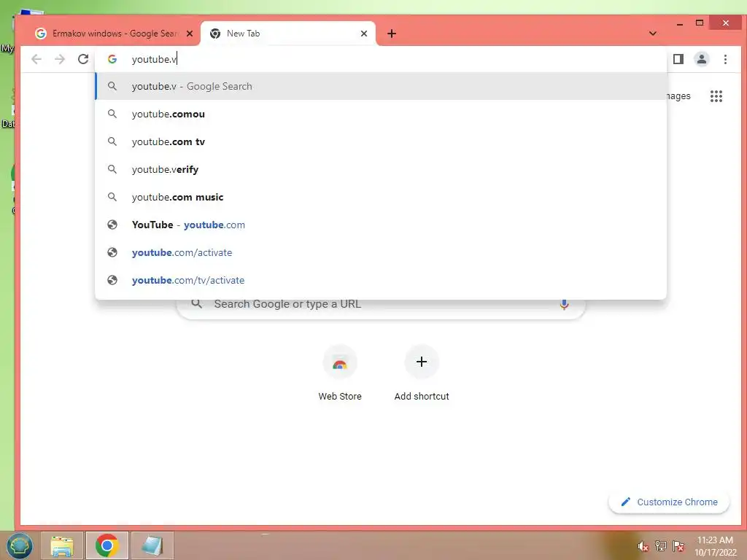Click the browser back arrow

click(36, 59)
